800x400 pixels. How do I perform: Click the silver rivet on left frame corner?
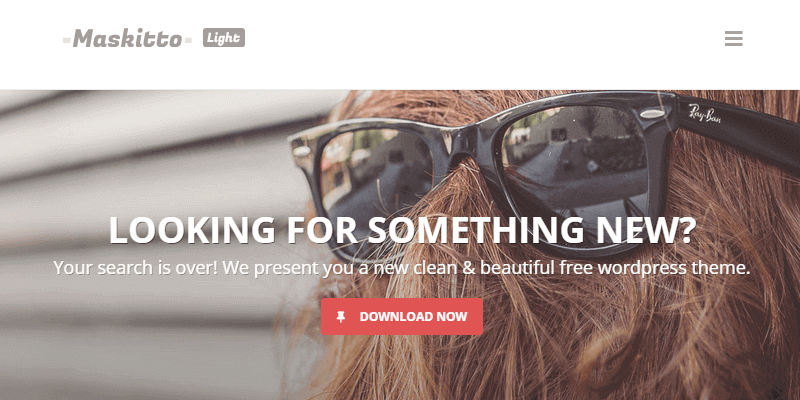(303, 152)
